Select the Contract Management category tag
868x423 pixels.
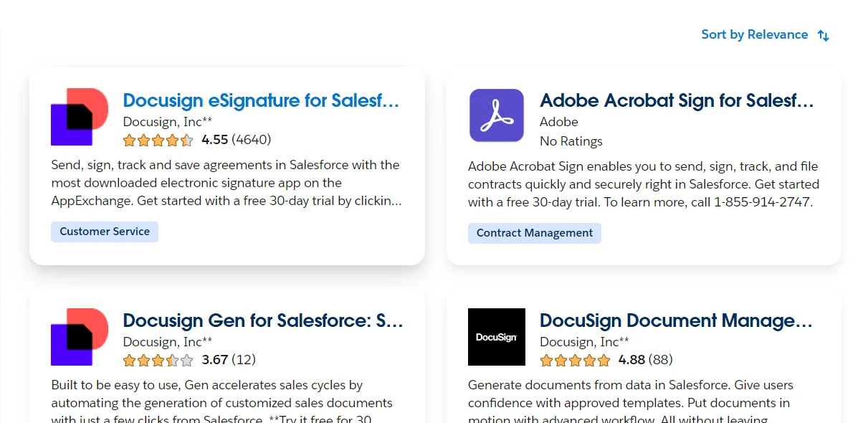coord(534,233)
